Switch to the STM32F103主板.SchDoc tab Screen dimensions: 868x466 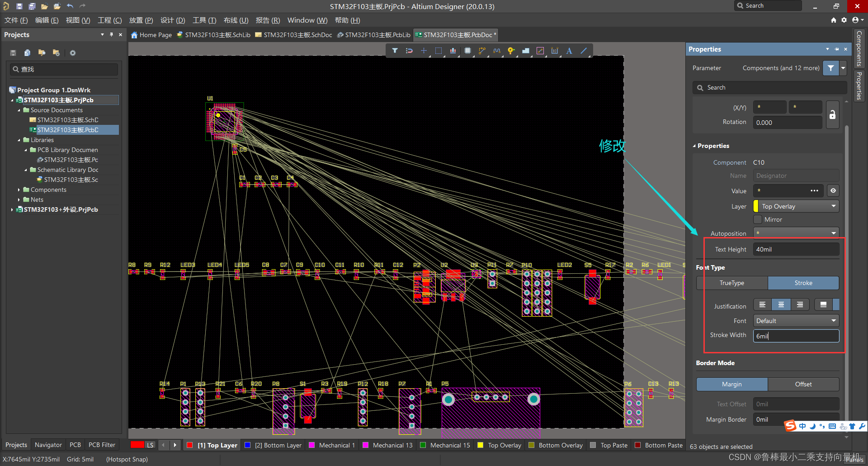coord(293,35)
